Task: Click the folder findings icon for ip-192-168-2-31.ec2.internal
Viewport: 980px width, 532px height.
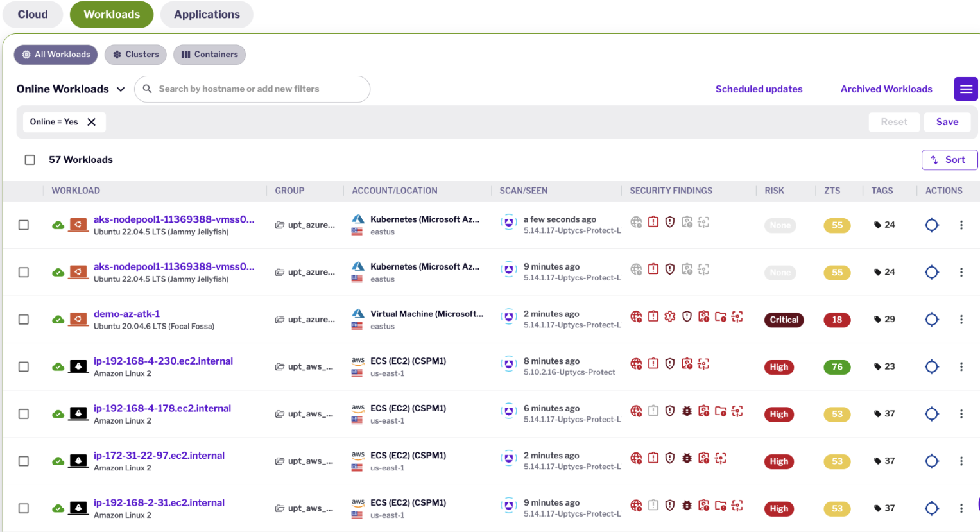Action: click(721, 506)
